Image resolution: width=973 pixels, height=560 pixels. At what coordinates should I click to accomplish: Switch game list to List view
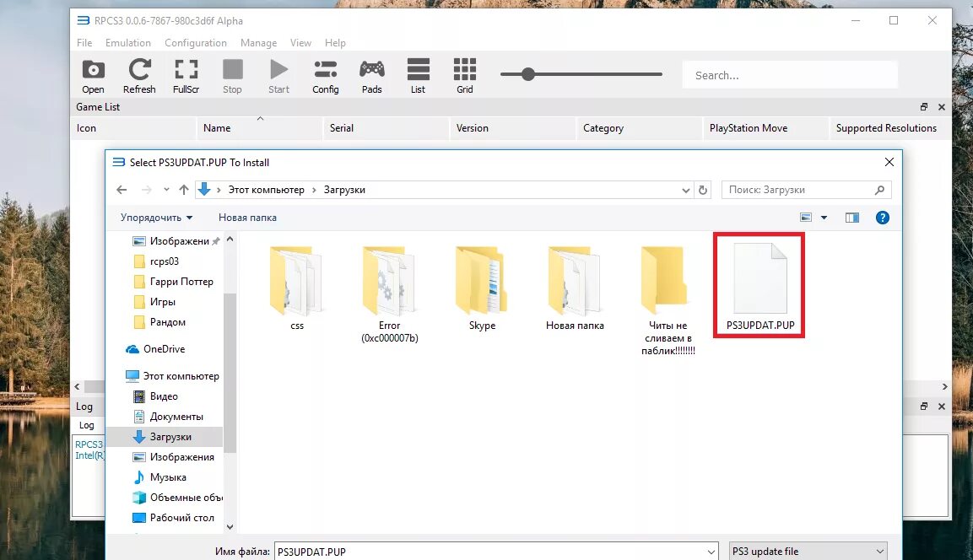pyautogui.click(x=419, y=76)
